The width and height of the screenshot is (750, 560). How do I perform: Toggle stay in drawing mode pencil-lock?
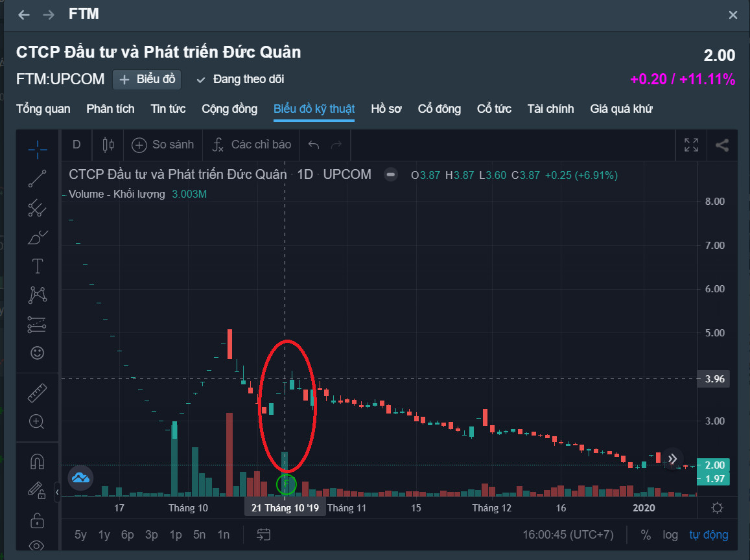38,490
